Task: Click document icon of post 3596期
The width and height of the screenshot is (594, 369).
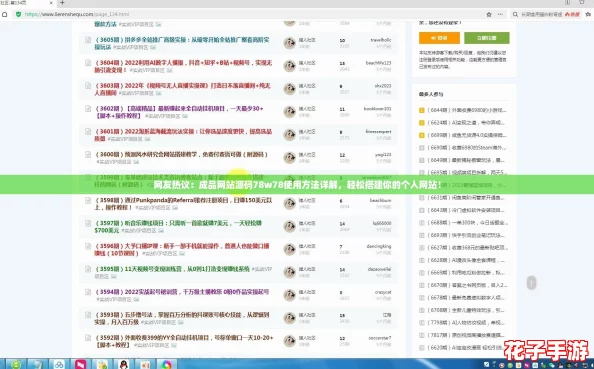Action: [x=88, y=246]
